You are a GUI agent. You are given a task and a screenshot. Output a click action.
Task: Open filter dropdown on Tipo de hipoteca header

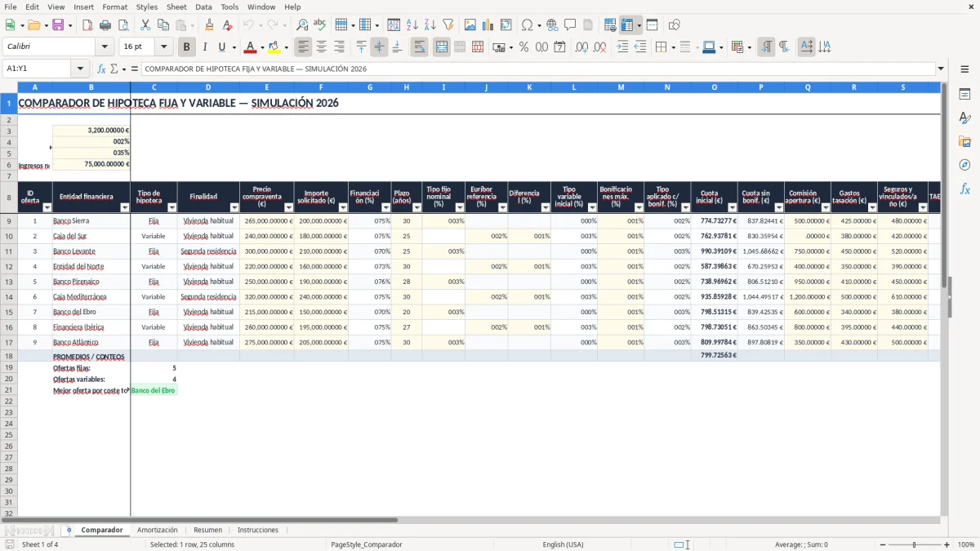point(171,207)
